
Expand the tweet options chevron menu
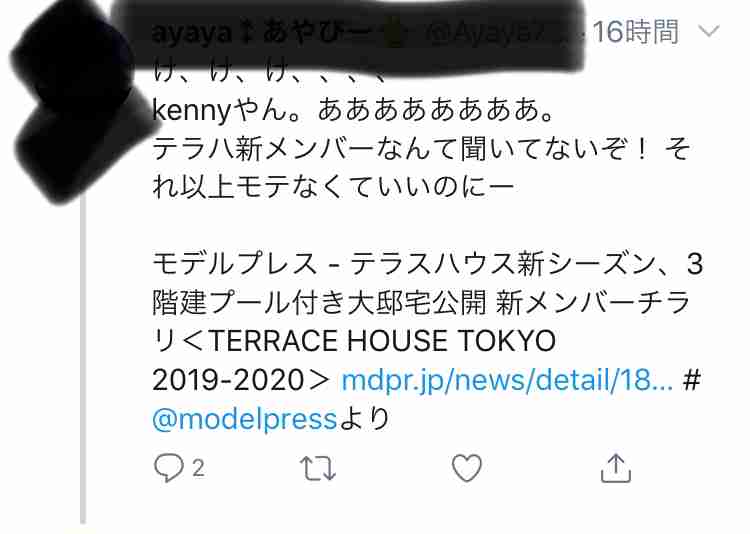point(709,32)
